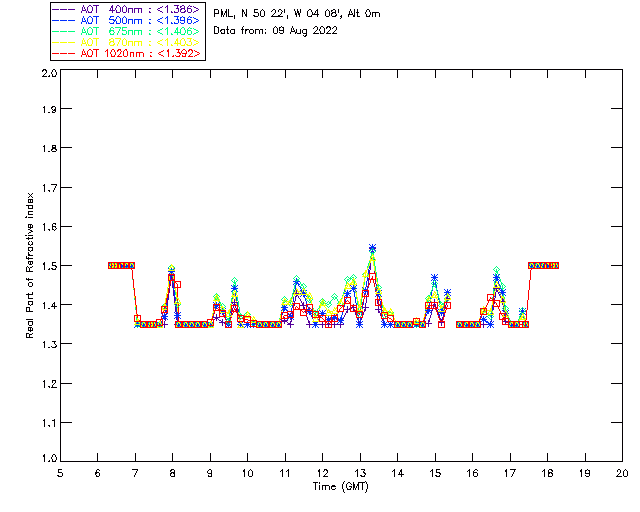Viewport: 640px width, 512px height.
Task: Click the x-axis tick label 16
Action: 472,473
